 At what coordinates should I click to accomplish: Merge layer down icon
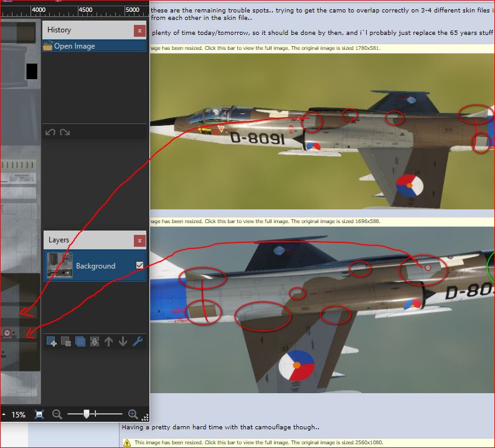pos(95,341)
